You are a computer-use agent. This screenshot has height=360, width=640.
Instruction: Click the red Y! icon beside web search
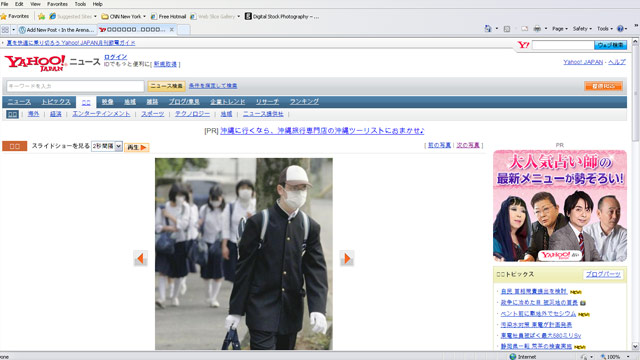pos(523,45)
